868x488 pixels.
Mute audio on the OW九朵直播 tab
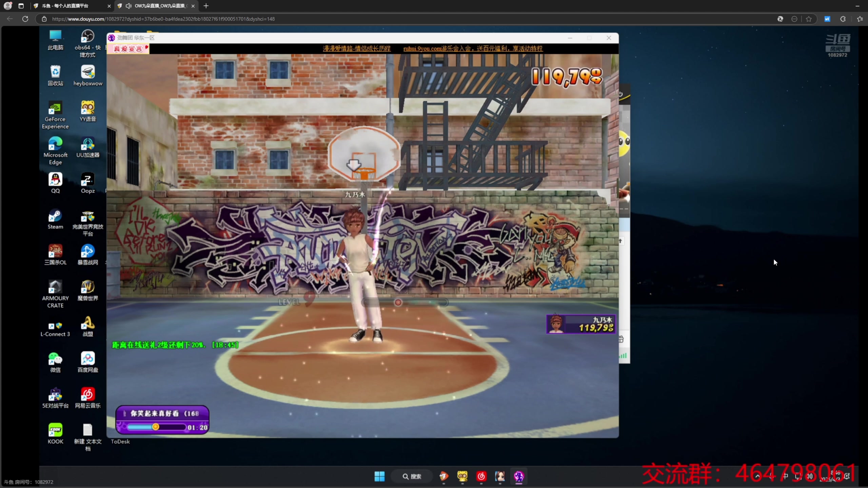click(x=129, y=6)
